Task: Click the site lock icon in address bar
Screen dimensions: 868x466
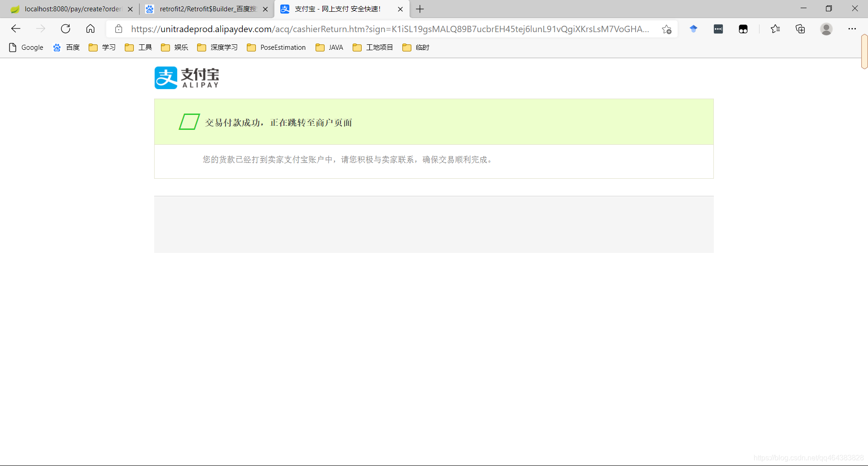Action: (x=119, y=29)
